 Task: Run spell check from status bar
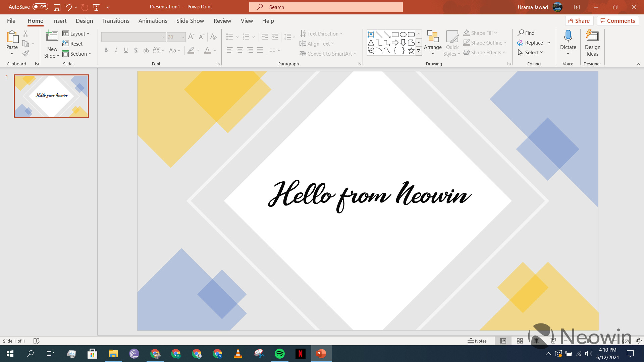click(36, 341)
